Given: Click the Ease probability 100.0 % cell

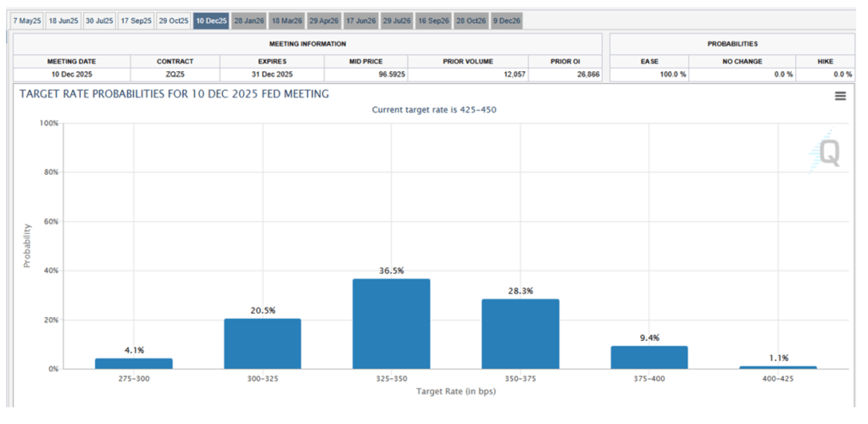Looking at the screenshot, I should point(649,74).
